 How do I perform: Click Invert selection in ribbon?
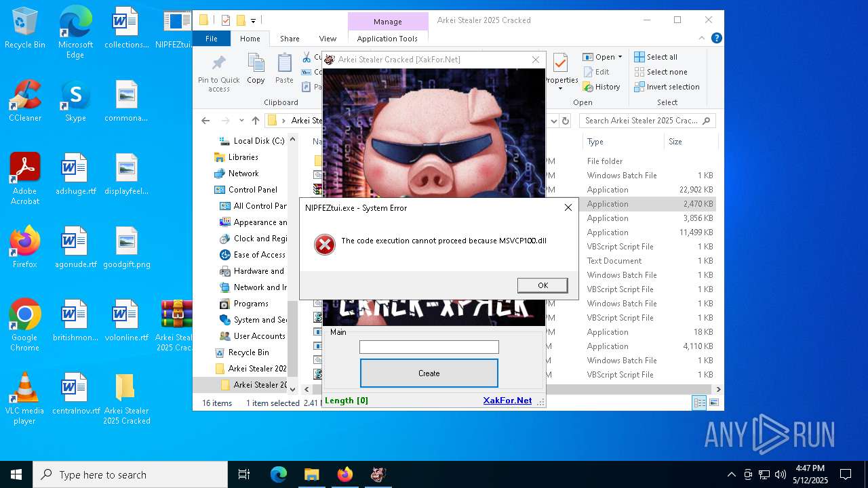pyautogui.click(x=667, y=87)
